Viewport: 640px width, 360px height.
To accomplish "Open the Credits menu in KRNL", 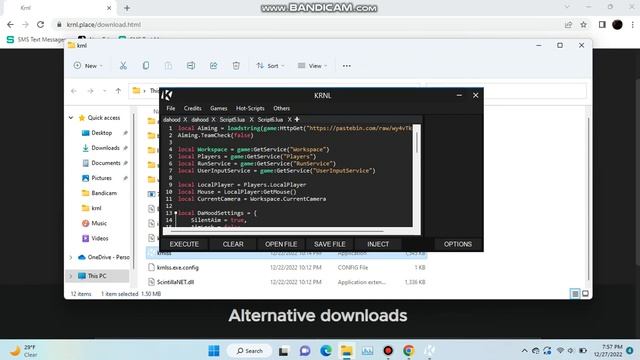I will pos(193,108).
